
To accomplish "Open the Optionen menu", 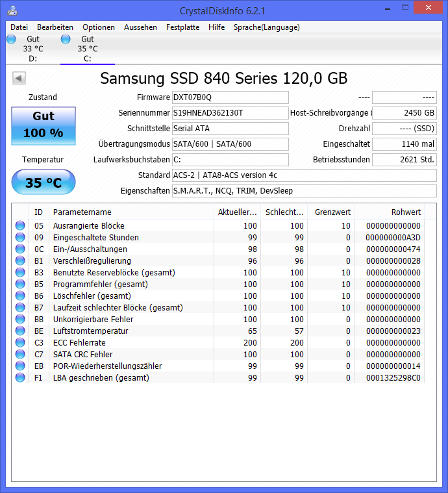I will (99, 27).
